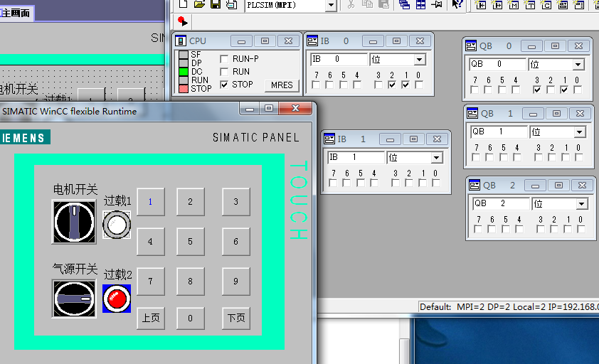Click keypad button 0 on the panel
The image size is (599, 364).
190,318
